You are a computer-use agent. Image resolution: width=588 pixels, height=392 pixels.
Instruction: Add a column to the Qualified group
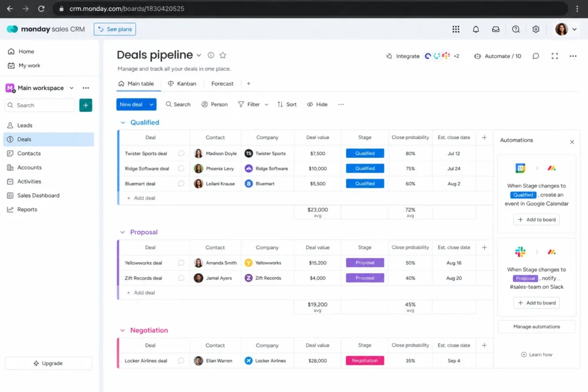pos(484,138)
